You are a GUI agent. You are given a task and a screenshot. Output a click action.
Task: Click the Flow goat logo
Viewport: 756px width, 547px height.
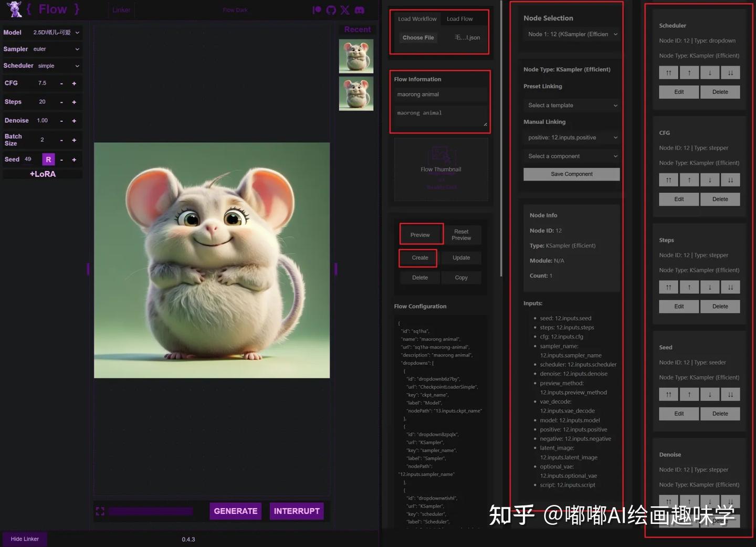pos(14,9)
